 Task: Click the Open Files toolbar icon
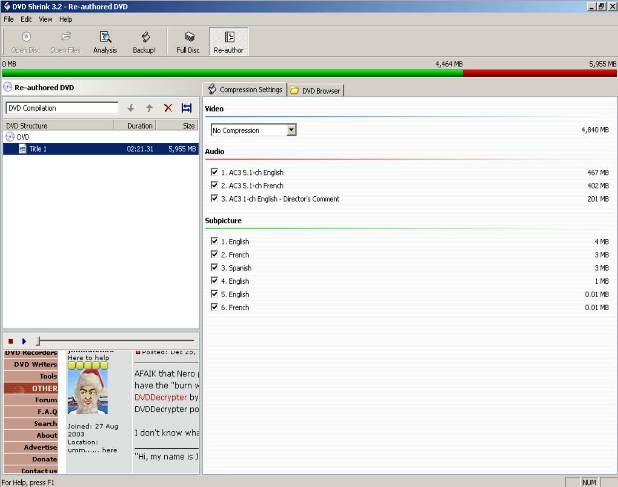65,42
